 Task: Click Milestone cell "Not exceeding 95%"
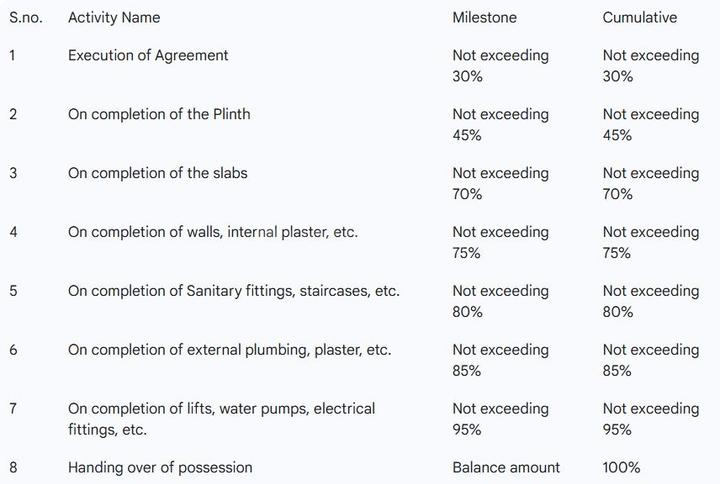click(501, 419)
